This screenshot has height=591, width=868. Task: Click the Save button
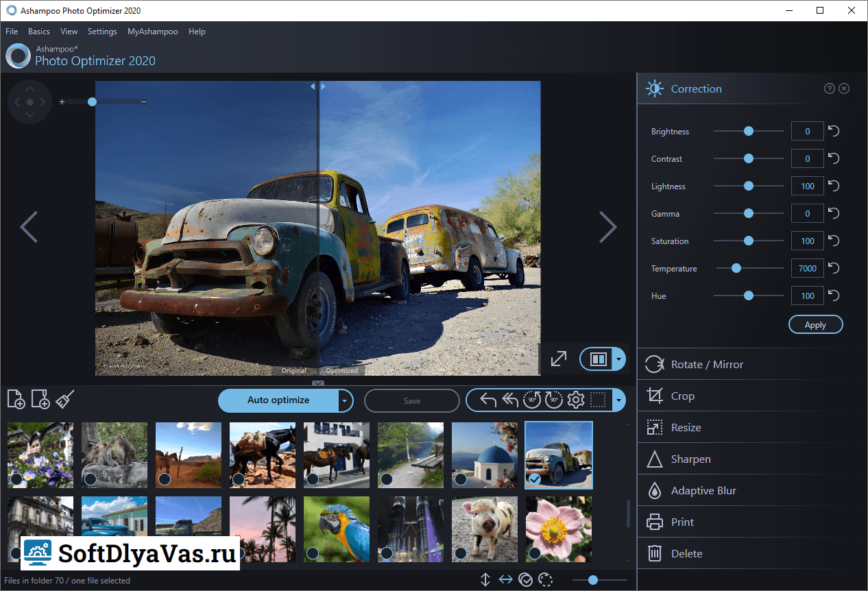point(412,400)
